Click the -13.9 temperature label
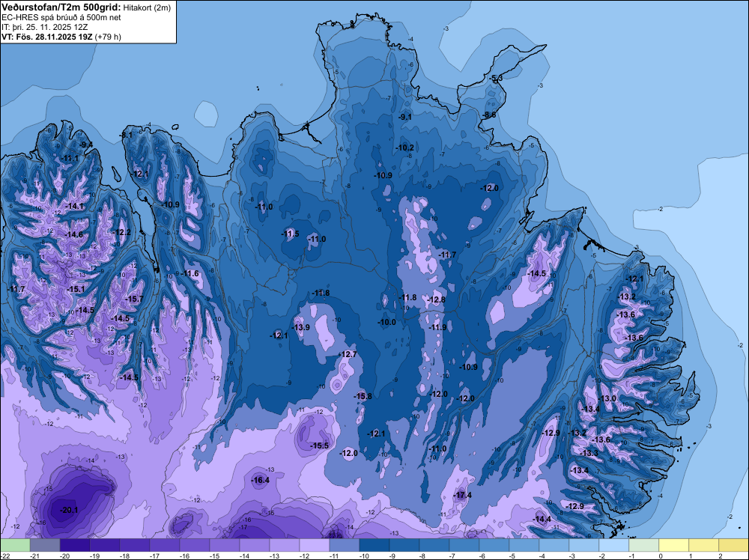The width and height of the screenshot is (749, 560). [301, 327]
